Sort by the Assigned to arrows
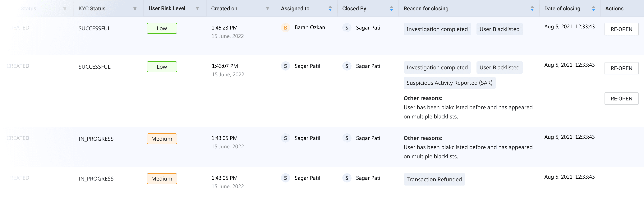This screenshot has width=644, height=207. tap(330, 8)
